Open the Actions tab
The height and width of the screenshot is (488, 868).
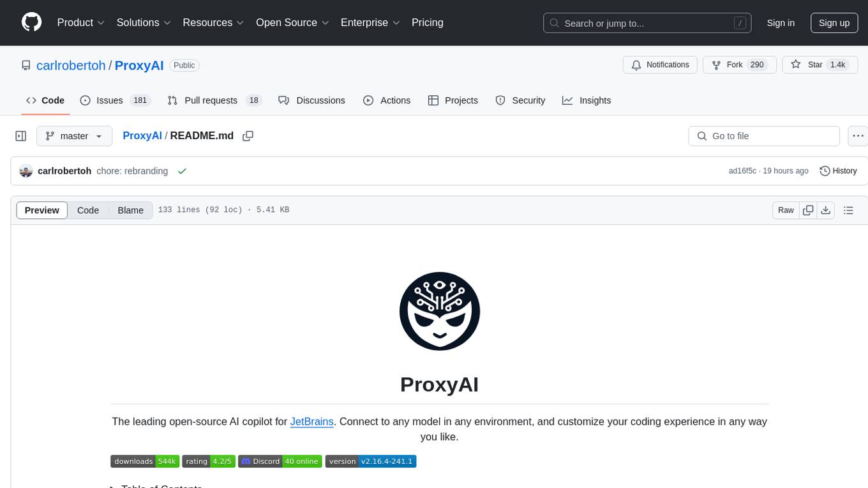[x=387, y=100]
